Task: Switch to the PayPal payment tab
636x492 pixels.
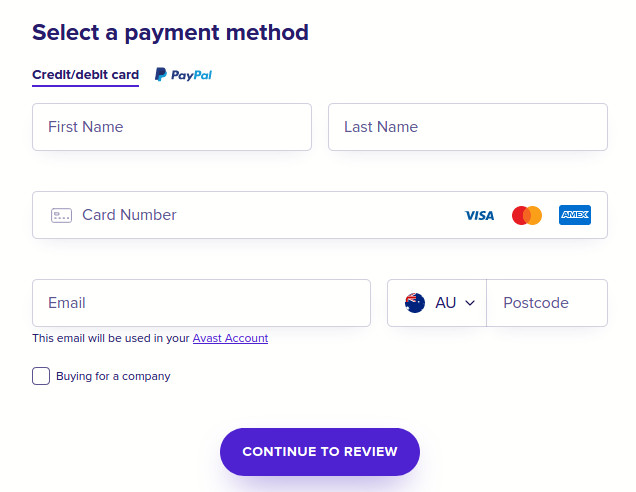Action: (x=183, y=75)
